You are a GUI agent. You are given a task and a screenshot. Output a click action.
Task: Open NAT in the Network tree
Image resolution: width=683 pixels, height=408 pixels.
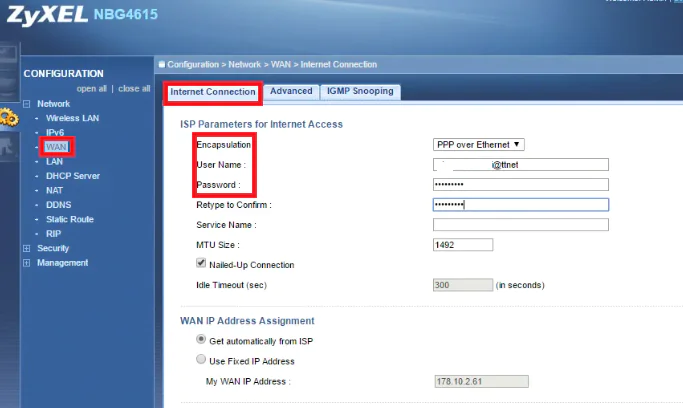[x=54, y=190]
